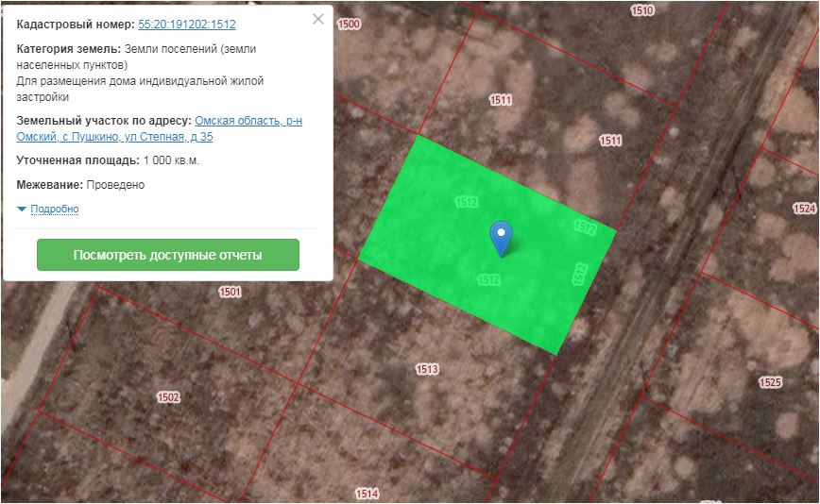Viewport: 820px width, 504px height.
Task: Close the parcel info popup
Action: click(318, 19)
